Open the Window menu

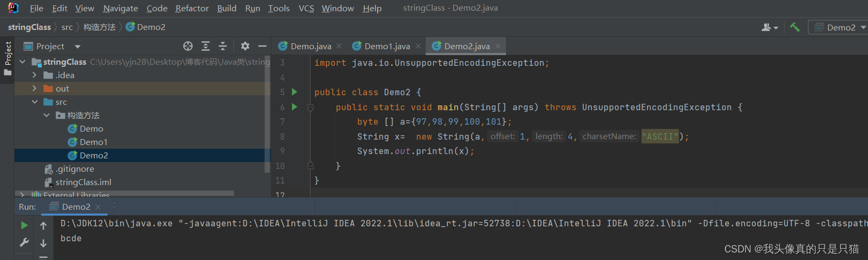[338, 8]
